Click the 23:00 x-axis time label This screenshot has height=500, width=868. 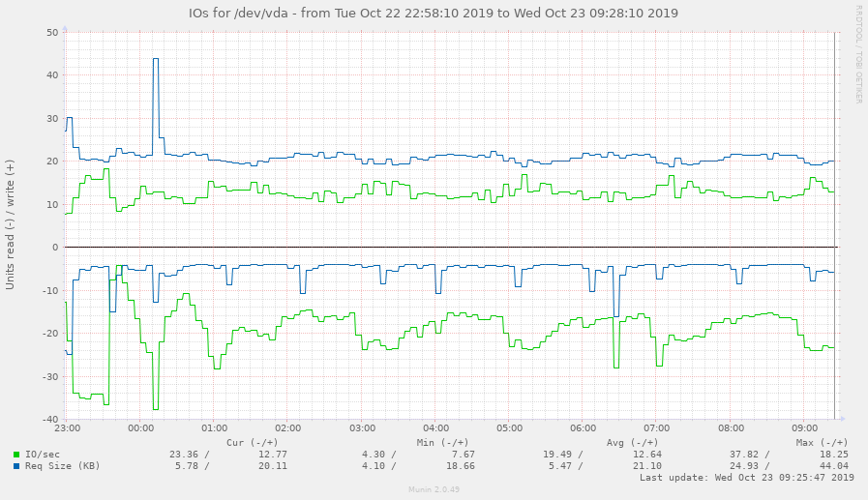pyautogui.click(x=68, y=428)
